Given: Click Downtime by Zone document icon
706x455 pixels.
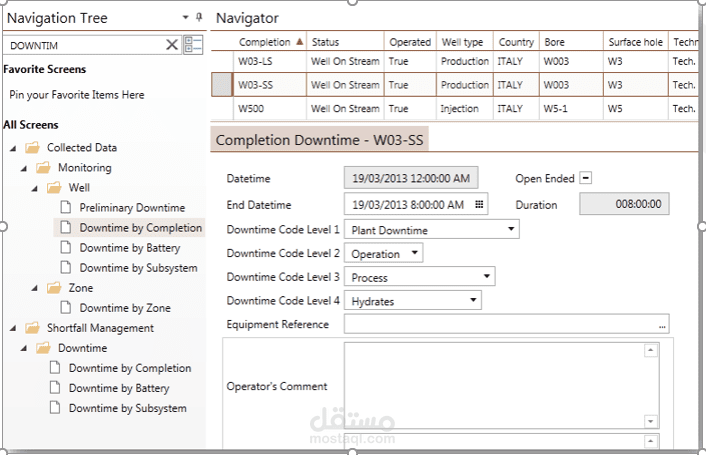Looking at the screenshot, I should 66,308.
